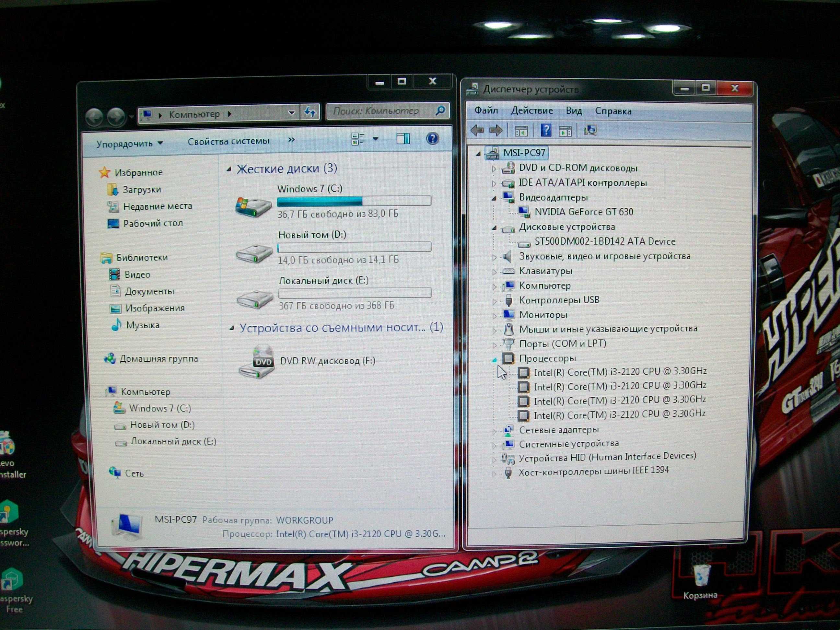This screenshot has width=840, height=630.
Task: Open Файл menu
Action: [x=486, y=111]
